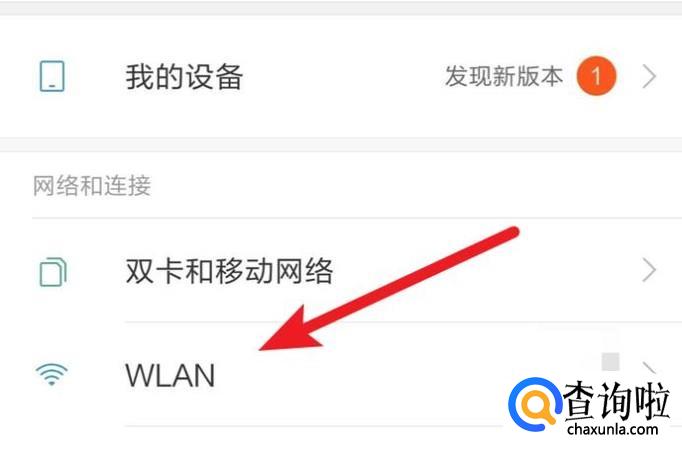Click the thin separator line below WLAN
This screenshot has width=682, height=460.
coord(313,426)
